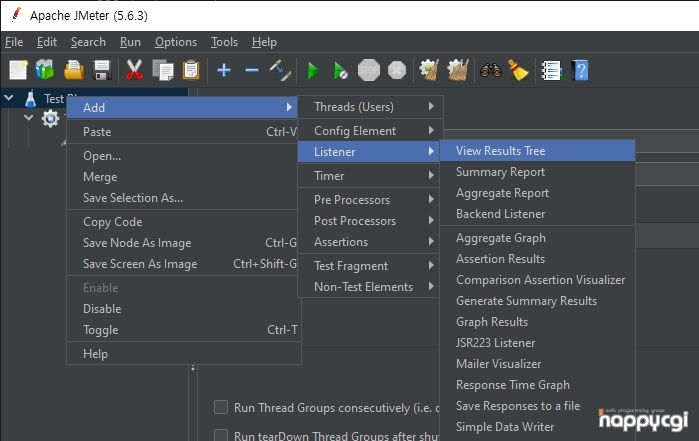
Task: Click Paste in context menu
Action: point(184,132)
